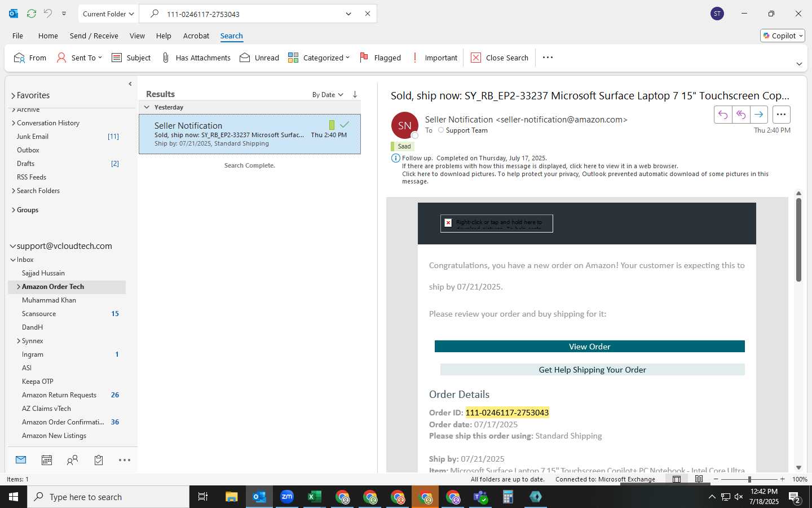Expand the Synnex folder
This screenshot has height=508, width=812.
click(x=19, y=341)
